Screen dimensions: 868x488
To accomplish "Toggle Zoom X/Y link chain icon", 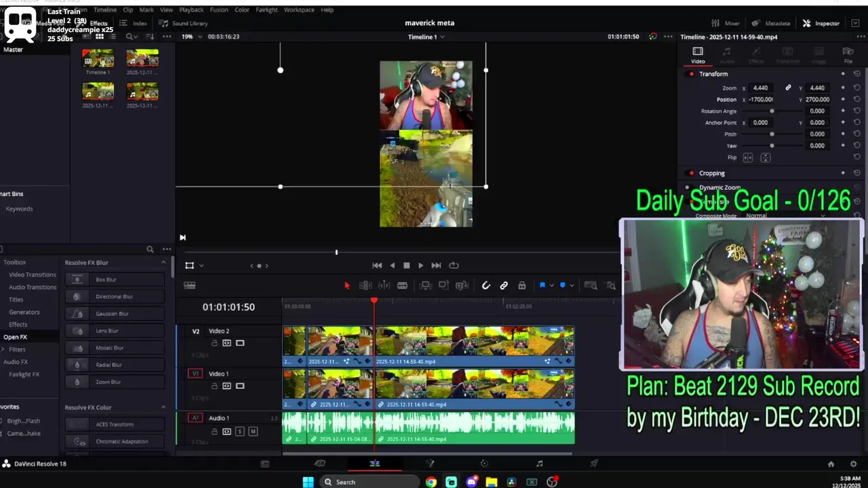I will pos(788,87).
